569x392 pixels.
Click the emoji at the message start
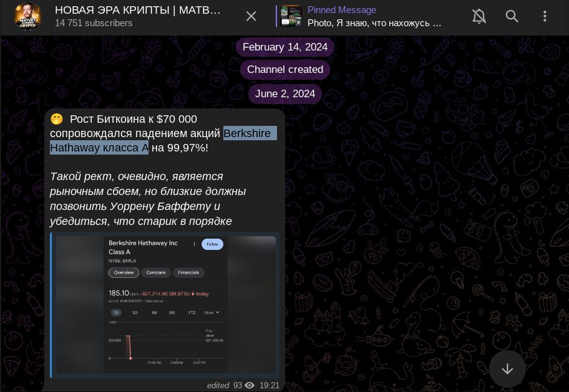pos(57,119)
